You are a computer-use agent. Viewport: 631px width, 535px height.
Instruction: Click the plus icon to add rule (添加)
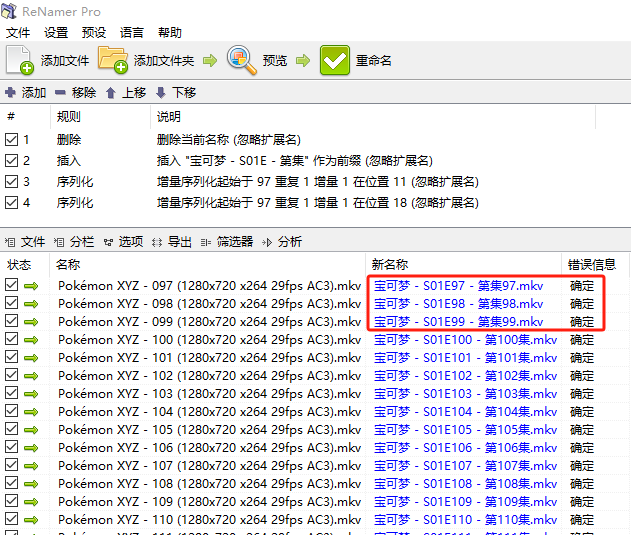click(x=11, y=92)
